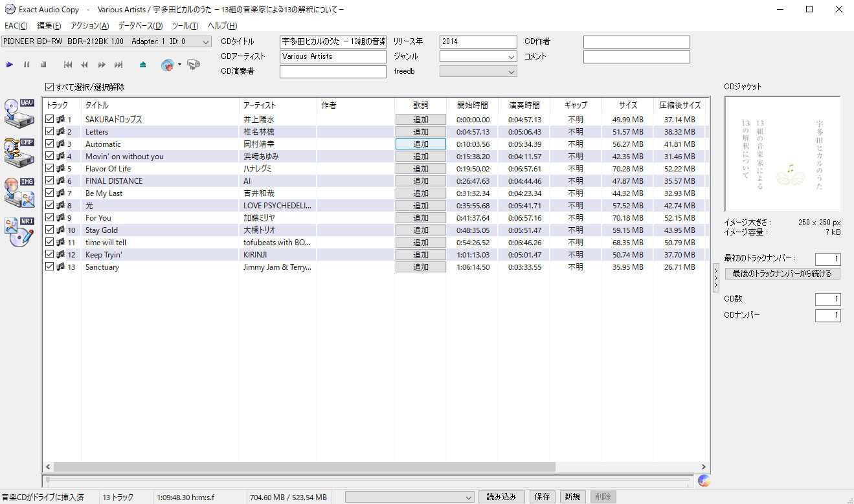Open the ヘルプ(H) menu
The width and height of the screenshot is (854, 504).
pyautogui.click(x=222, y=26)
